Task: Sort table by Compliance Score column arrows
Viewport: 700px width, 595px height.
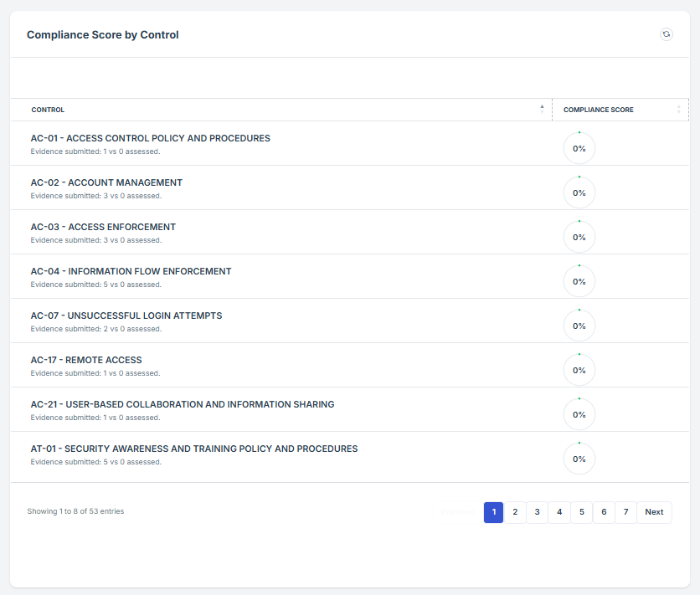Action: 678,110
